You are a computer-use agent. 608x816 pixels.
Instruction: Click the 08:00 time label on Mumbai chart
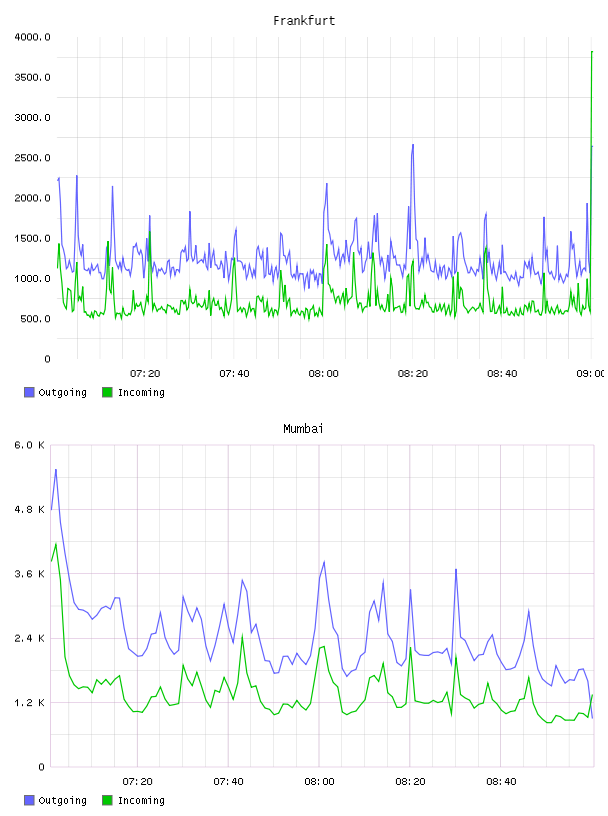click(320, 782)
